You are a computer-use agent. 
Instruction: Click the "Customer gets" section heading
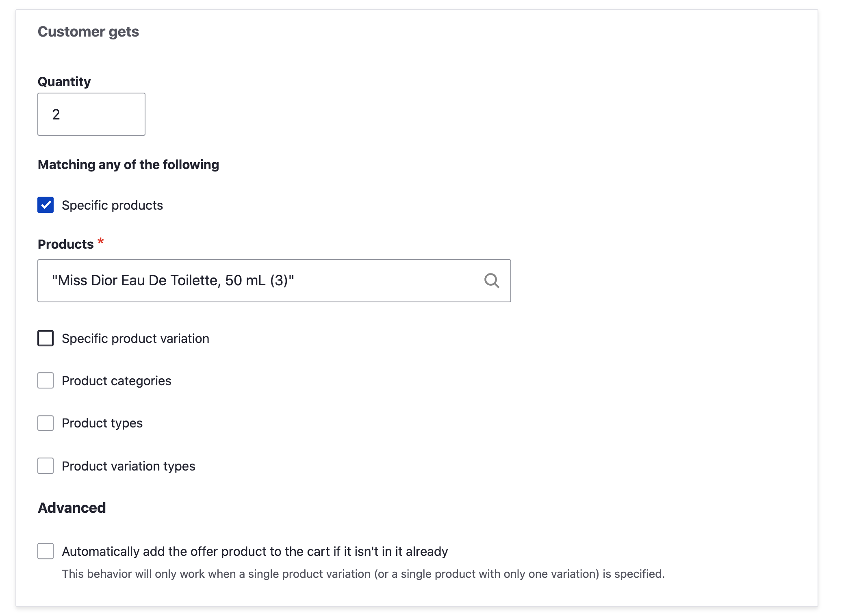click(x=88, y=32)
